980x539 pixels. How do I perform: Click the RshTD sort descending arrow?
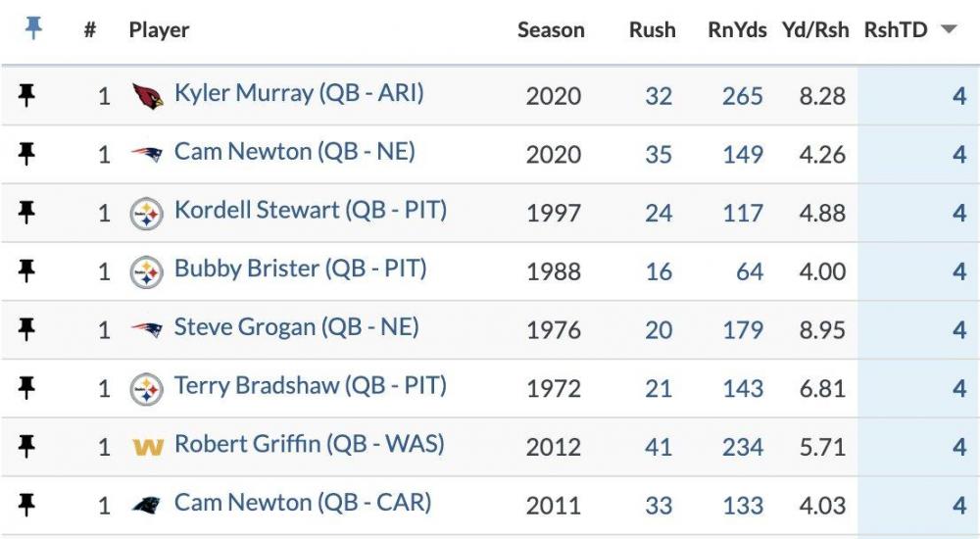[x=948, y=30]
